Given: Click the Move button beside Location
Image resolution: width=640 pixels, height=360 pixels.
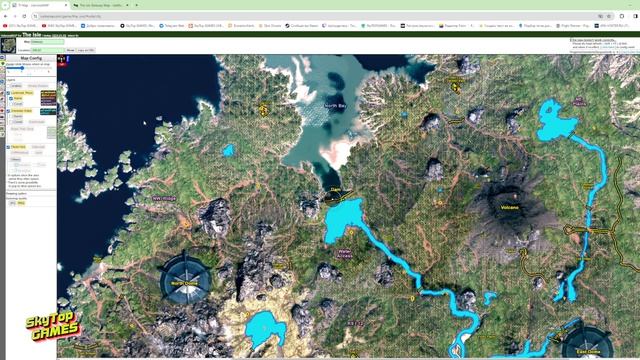Looking at the screenshot, I should point(70,50).
